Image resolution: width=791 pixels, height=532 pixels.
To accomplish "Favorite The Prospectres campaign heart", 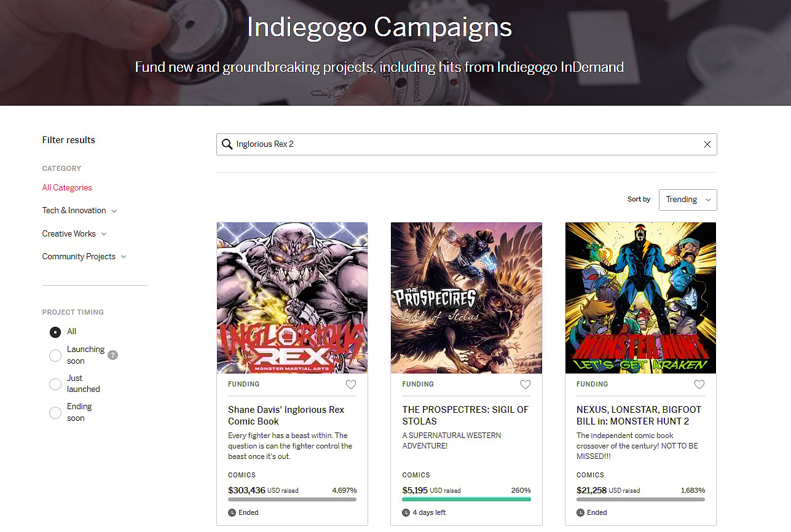I will (x=525, y=385).
